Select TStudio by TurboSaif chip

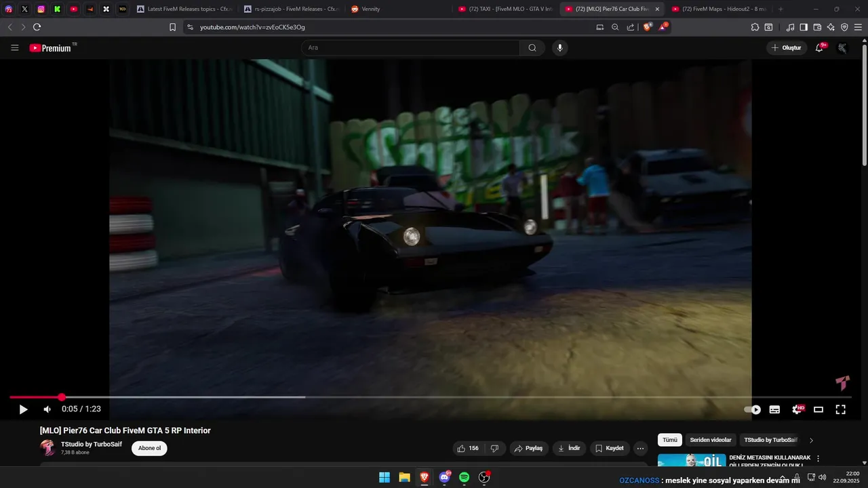tap(770, 440)
